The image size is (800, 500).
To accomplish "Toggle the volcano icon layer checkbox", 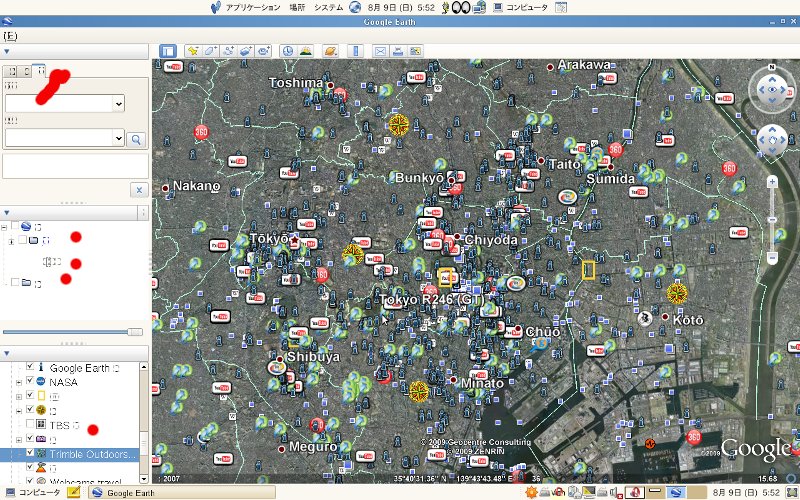I will 30,467.
